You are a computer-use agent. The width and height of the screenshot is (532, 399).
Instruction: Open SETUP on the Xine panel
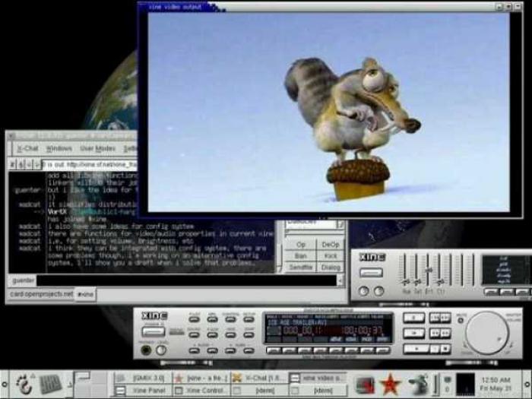click(249, 319)
